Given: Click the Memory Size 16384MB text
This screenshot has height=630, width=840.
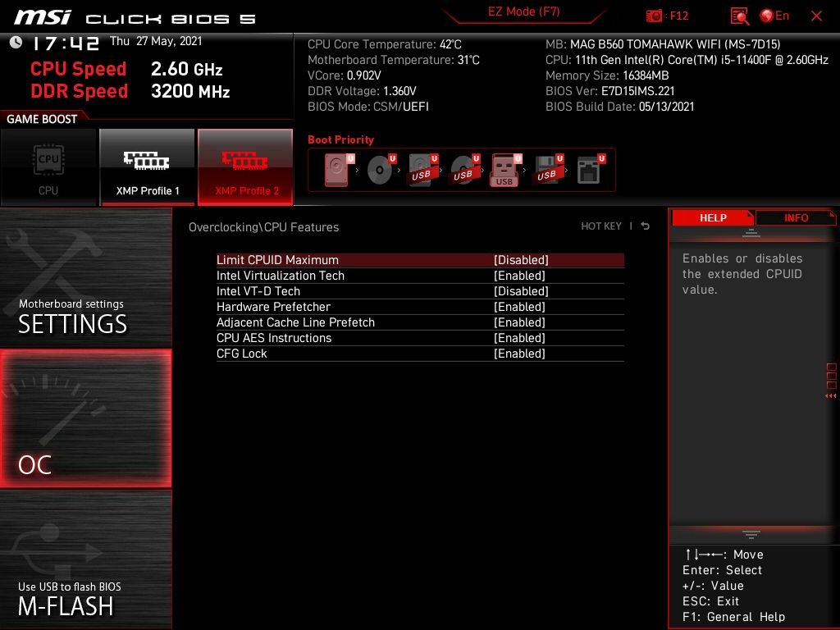Looking at the screenshot, I should point(607,75).
